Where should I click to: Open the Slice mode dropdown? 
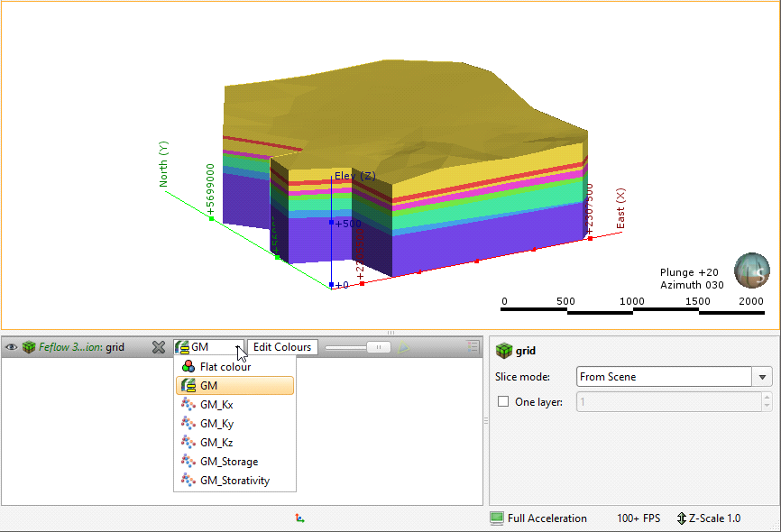click(x=764, y=377)
